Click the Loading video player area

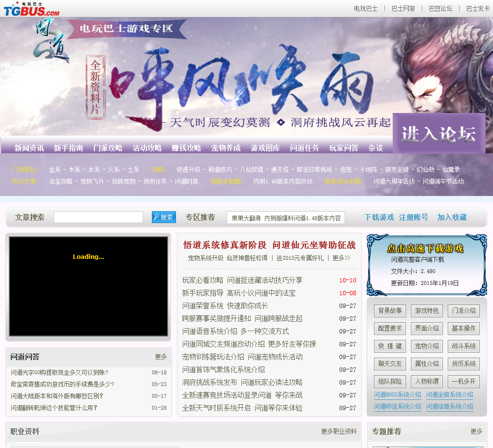point(88,286)
